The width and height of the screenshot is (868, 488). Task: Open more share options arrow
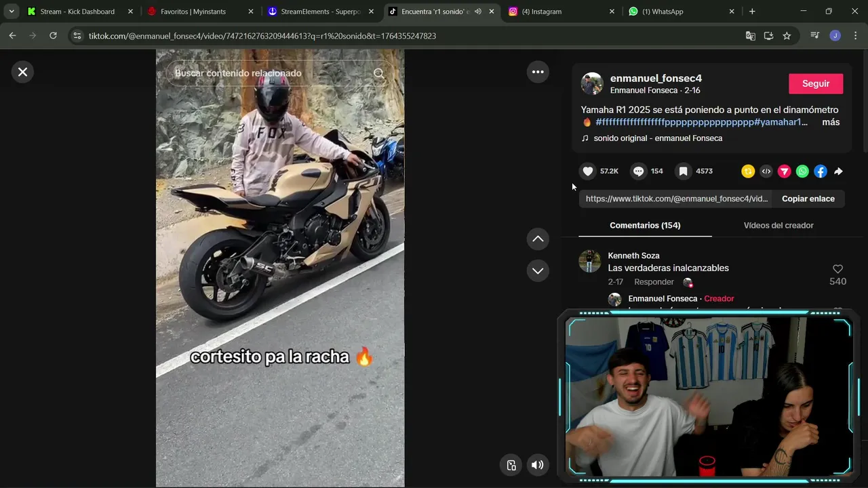838,171
